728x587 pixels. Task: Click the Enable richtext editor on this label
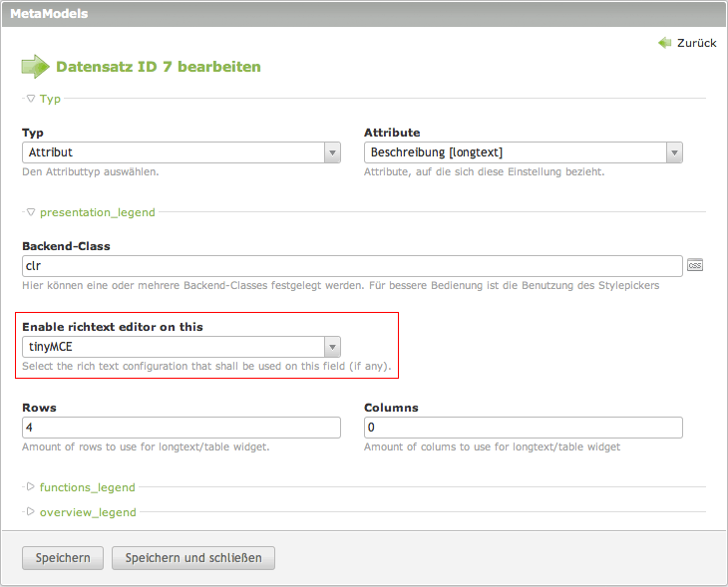click(120, 327)
